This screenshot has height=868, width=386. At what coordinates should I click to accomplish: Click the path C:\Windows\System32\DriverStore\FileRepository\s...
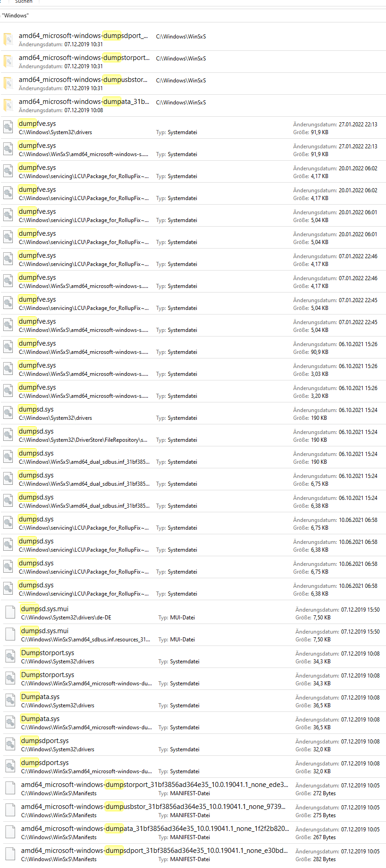coord(83,440)
